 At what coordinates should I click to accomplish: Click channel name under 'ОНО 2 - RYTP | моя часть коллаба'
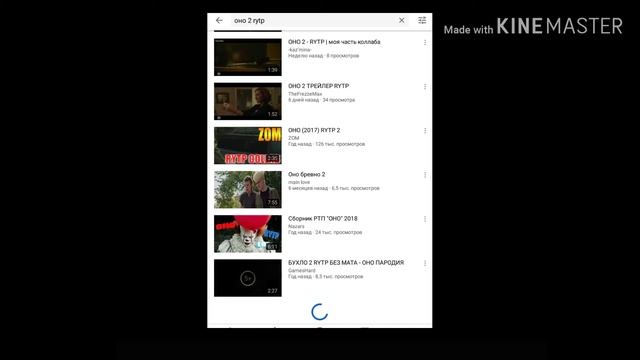pos(300,50)
